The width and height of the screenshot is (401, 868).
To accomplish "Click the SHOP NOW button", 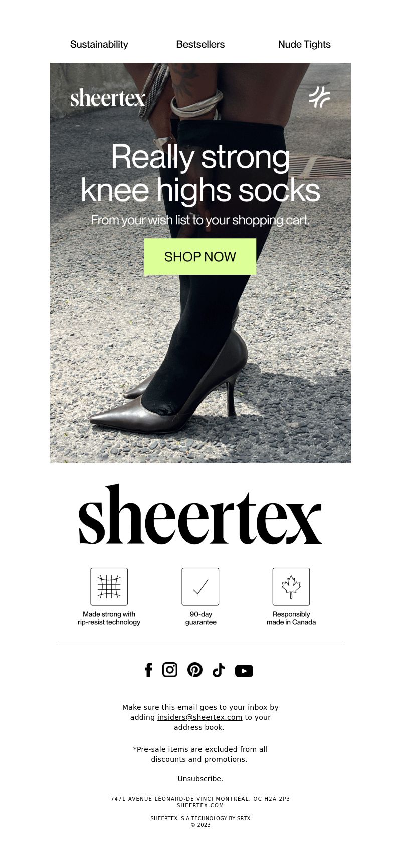I will tap(200, 257).
